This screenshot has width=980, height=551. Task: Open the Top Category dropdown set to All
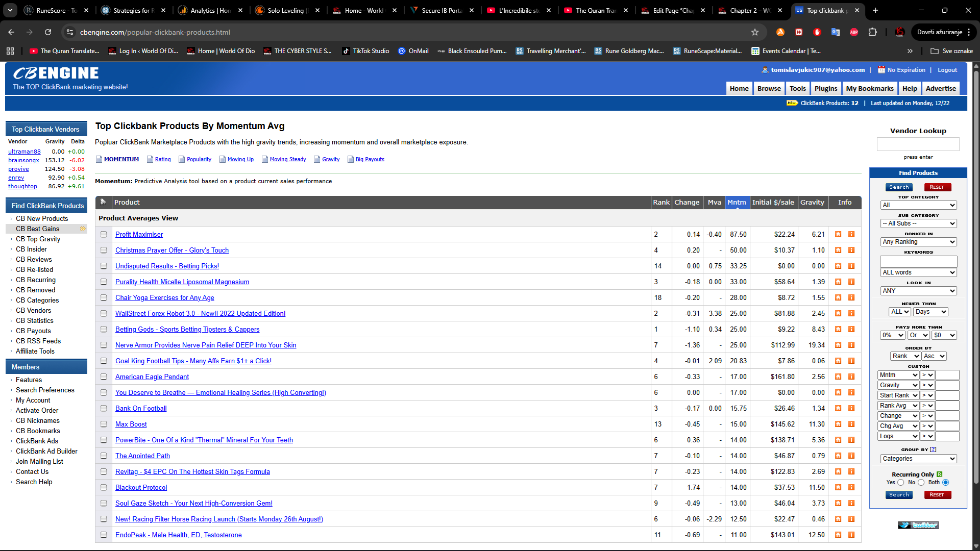coord(918,205)
